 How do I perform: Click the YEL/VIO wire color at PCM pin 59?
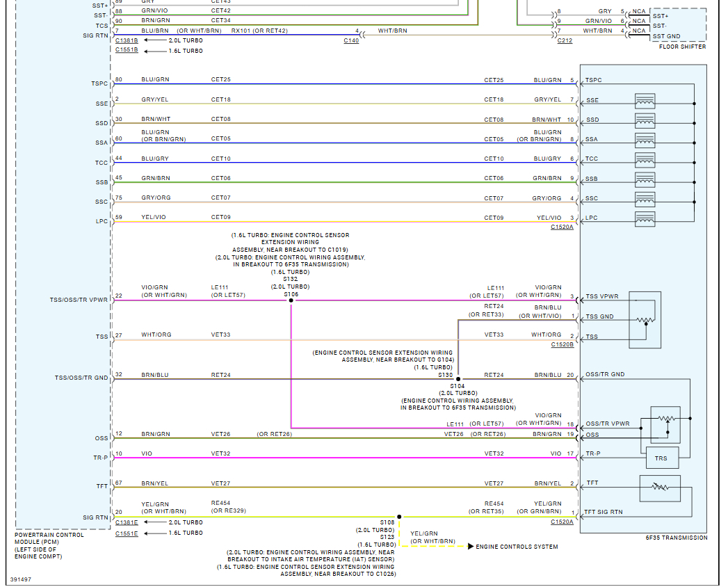click(154, 217)
